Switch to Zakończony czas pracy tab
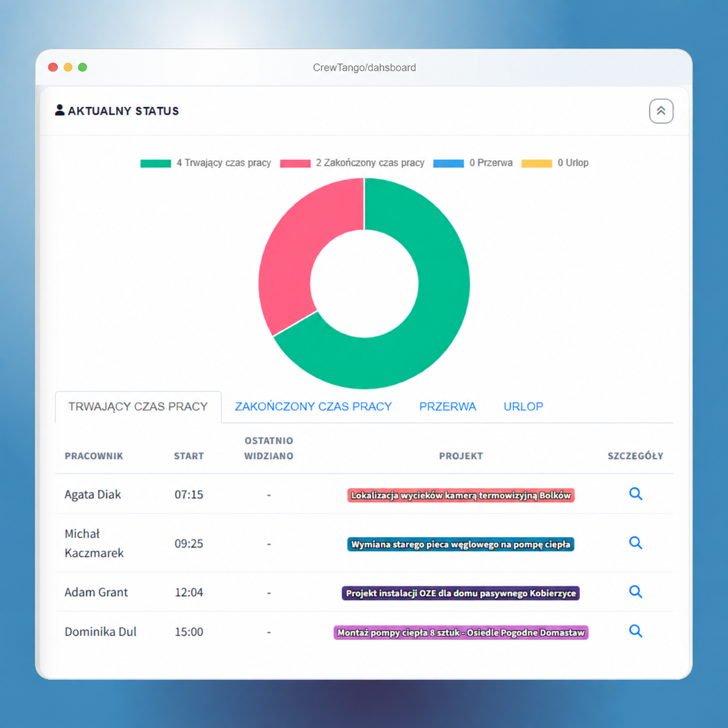The height and width of the screenshot is (728, 728). [x=313, y=407]
